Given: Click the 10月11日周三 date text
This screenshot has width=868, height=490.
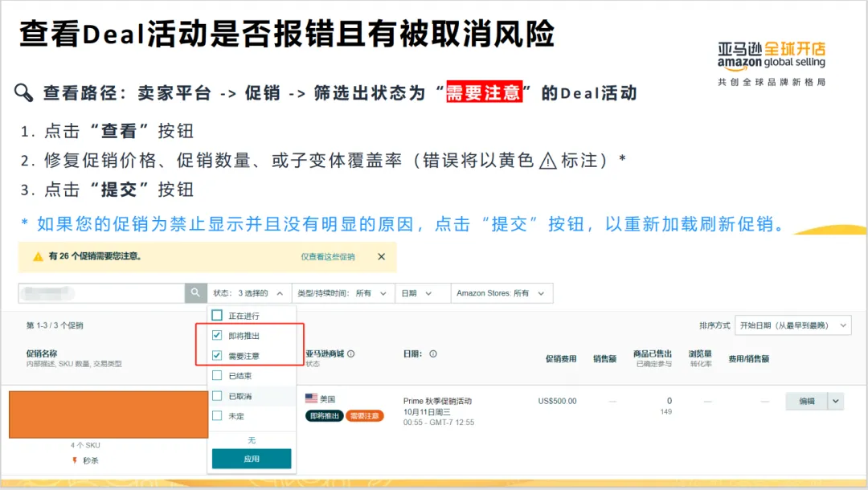Looking at the screenshot, I should click(x=427, y=412).
